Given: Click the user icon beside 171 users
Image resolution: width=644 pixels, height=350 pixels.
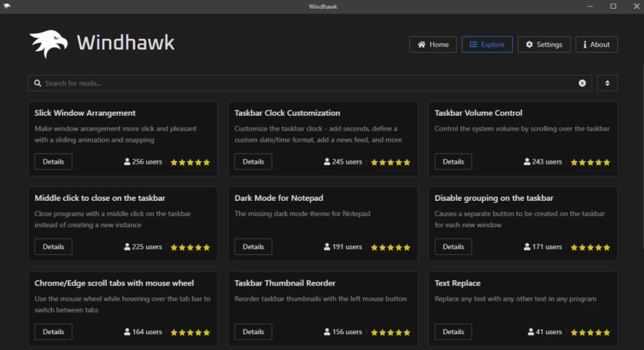Looking at the screenshot, I should pos(527,247).
